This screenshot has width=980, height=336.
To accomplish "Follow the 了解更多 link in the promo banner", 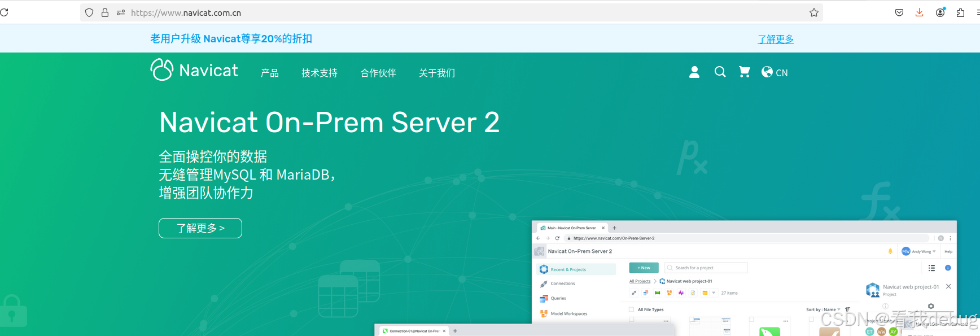I will point(776,39).
